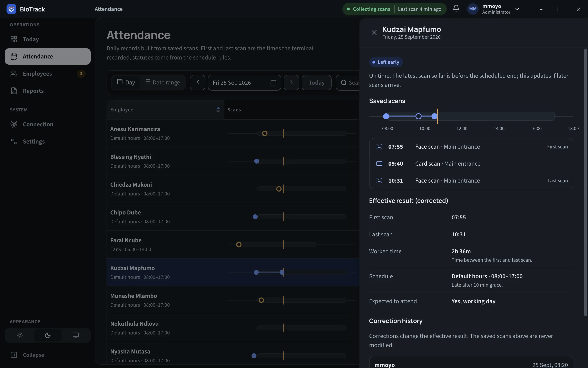Select the Blessing Nyathi row
The image size is (588, 368).
coord(233,161)
